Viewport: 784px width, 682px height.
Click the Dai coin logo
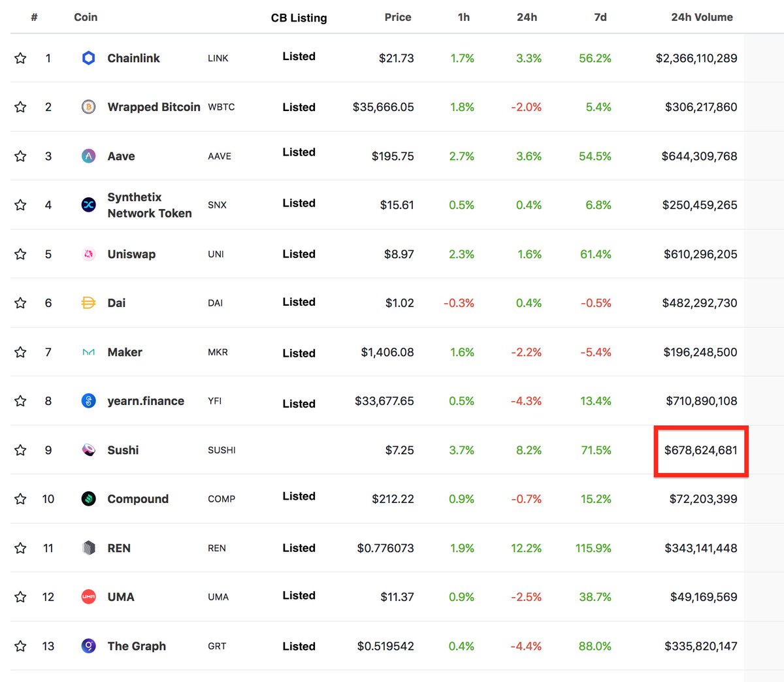click(x=88, y=303)
